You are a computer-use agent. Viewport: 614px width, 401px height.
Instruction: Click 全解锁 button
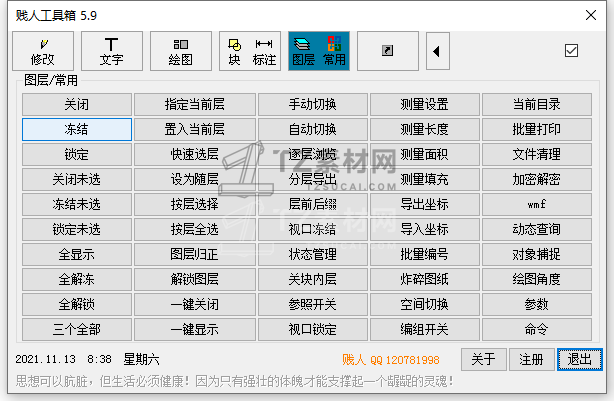pos(77,305)
